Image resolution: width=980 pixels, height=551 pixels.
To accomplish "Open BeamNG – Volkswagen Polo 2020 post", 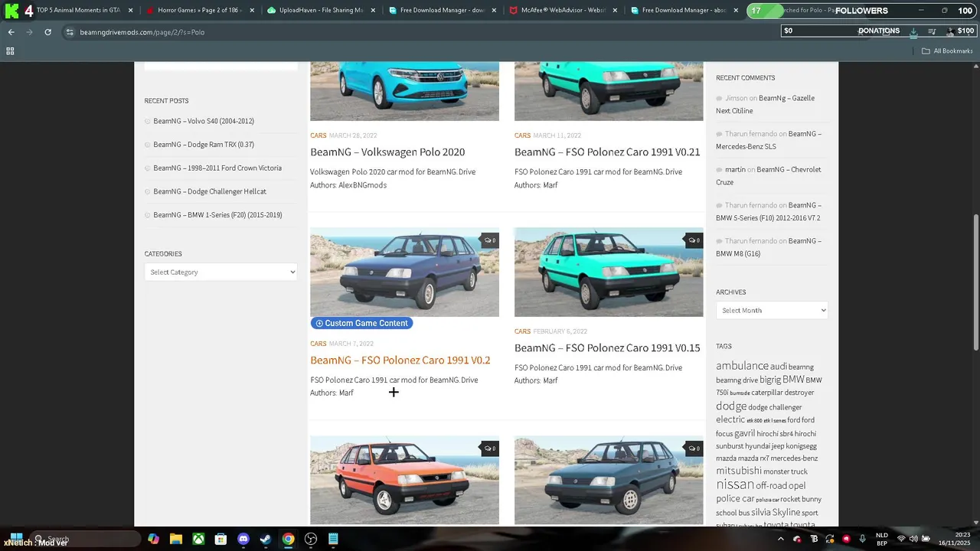I will tap(387, 152).
